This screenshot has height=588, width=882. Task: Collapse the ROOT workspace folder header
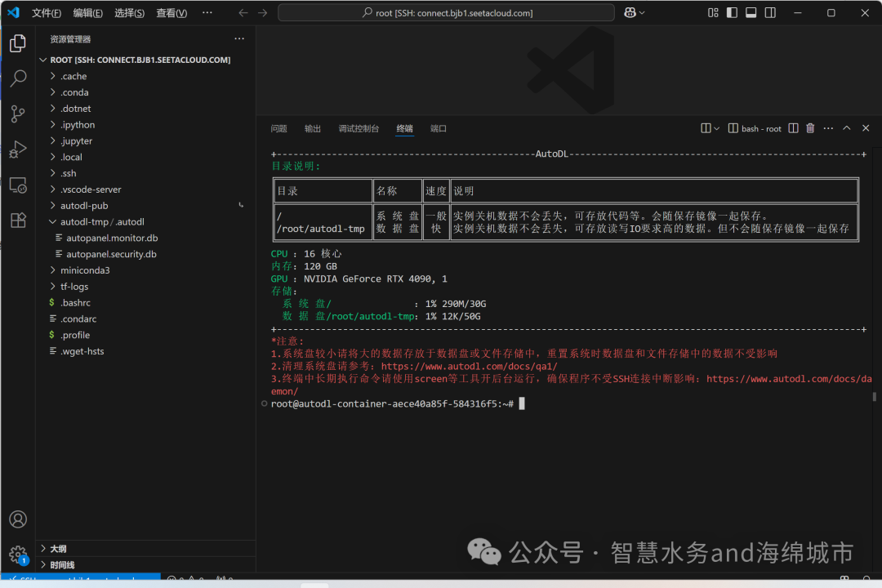pyautogui.click(x=145, y=60)
